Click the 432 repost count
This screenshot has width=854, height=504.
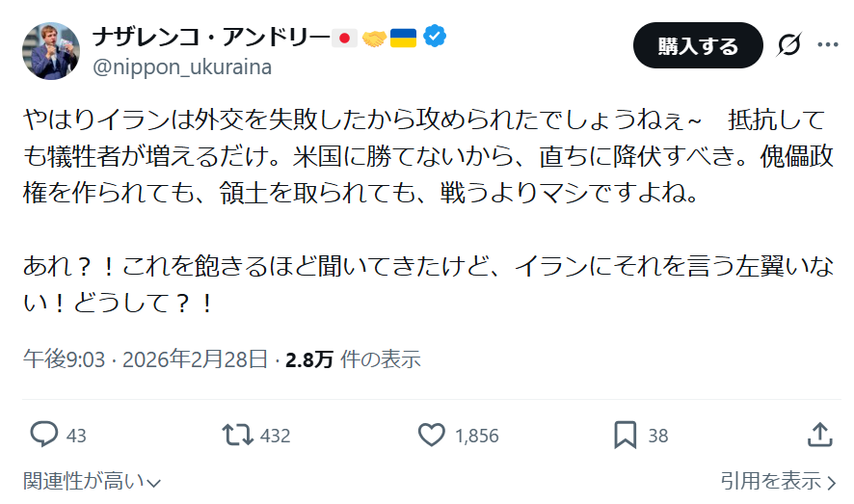pyautogui.click(x=275, y=436)
